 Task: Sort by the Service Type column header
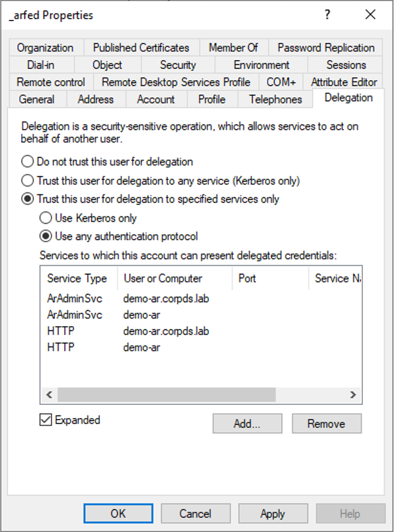click(77, 279)
